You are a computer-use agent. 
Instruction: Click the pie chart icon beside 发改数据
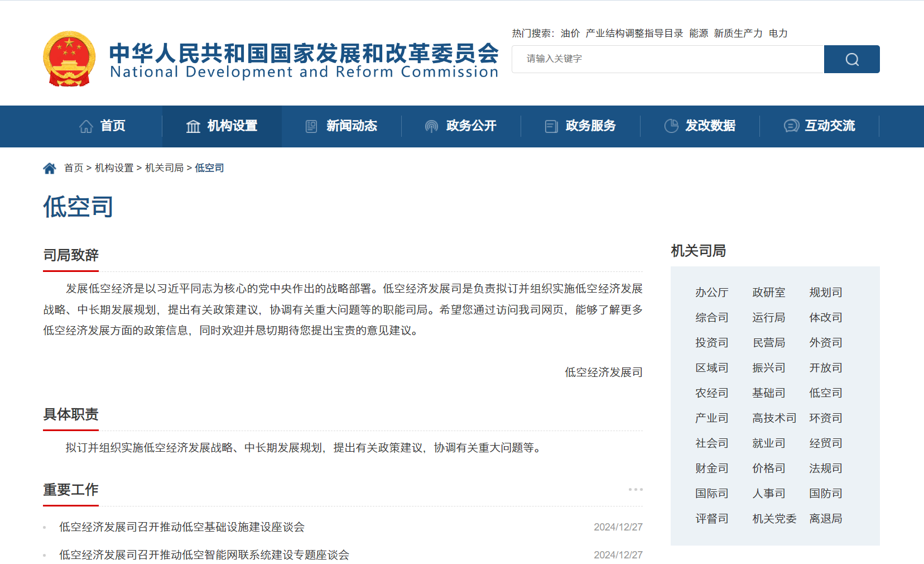click(x=671, y=126)
